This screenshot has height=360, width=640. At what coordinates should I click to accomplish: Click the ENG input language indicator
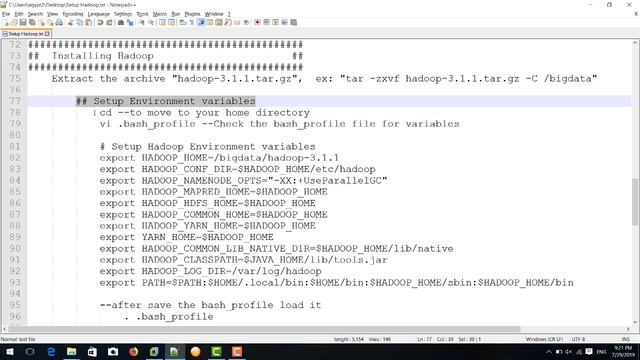601,352
